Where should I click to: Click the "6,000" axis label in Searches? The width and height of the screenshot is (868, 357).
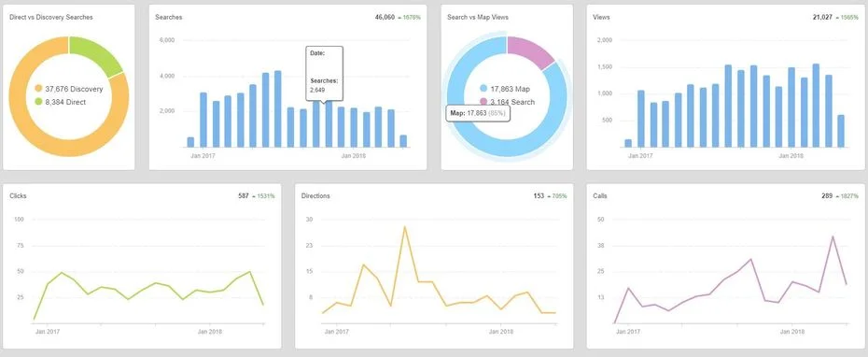[x=167, y=40]
